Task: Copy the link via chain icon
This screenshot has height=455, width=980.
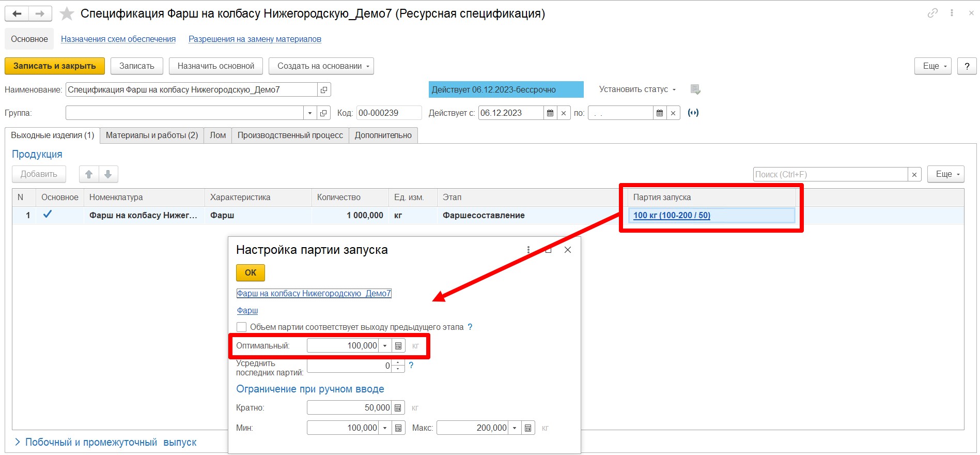Action: [932, 13]
